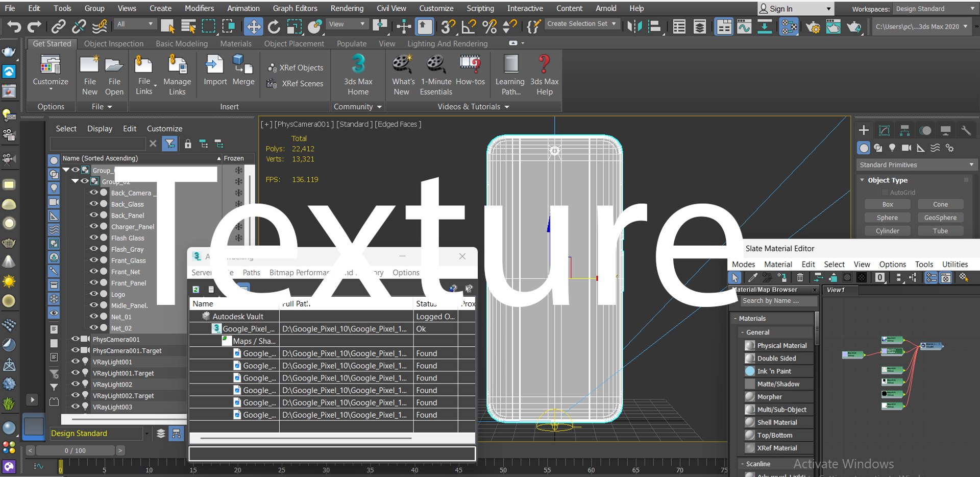The width and height of the screenshot is (980, 477).
Task: Hide VRayLight001 using its eye icon
Action: (76, 361)
